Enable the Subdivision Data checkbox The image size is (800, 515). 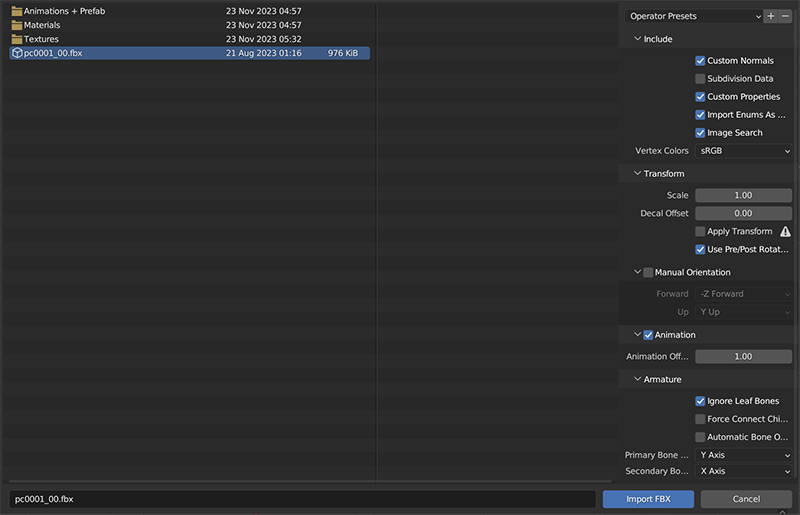[700, 79]
